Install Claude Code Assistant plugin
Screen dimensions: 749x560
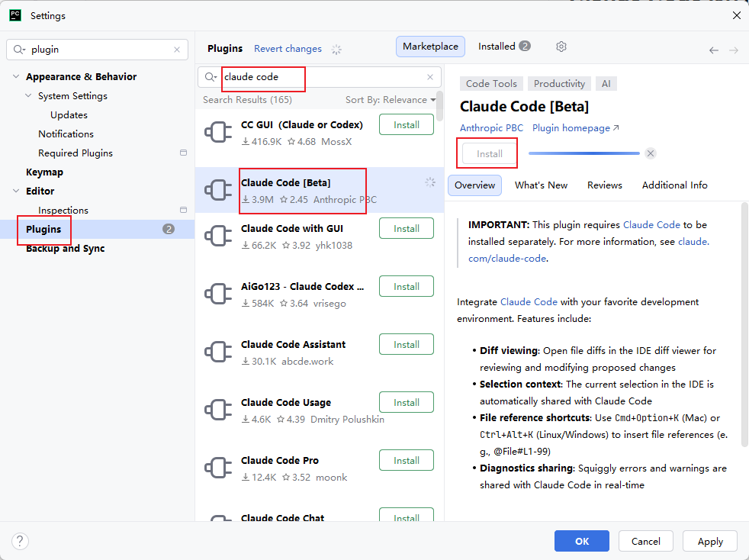(406, 345)
